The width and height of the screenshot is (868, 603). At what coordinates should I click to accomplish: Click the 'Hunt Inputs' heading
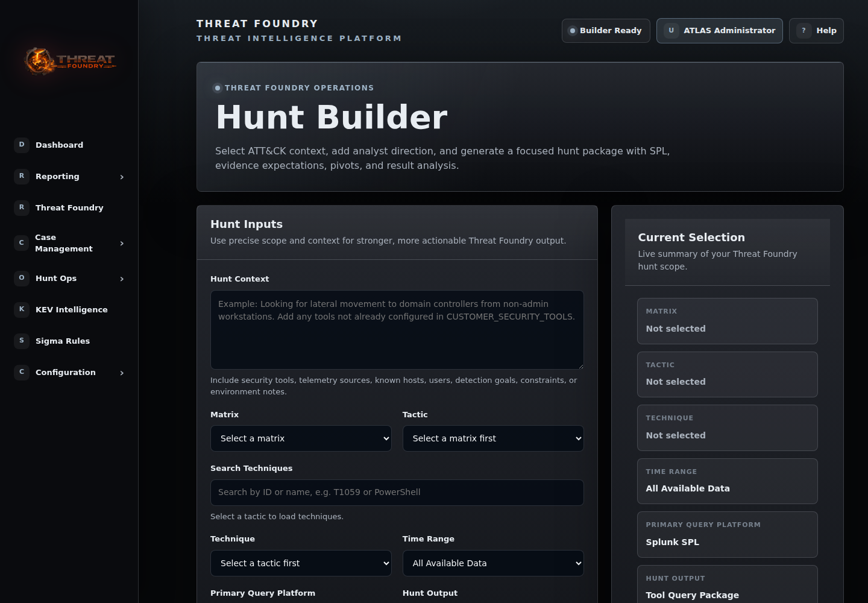(247, 224)
